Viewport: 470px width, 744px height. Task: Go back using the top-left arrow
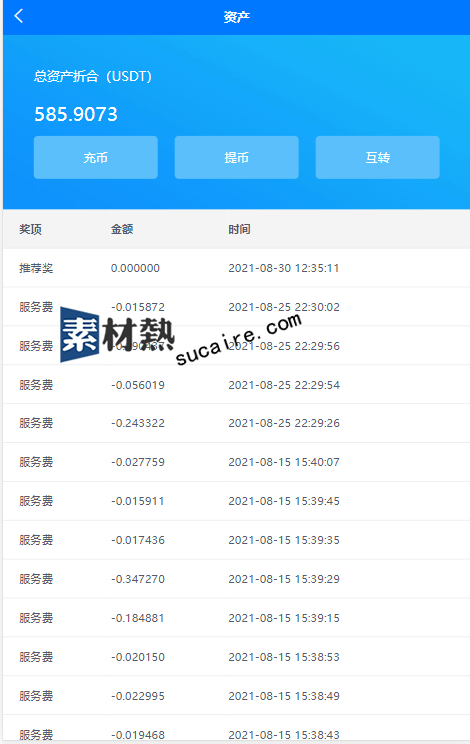(18, 16)
